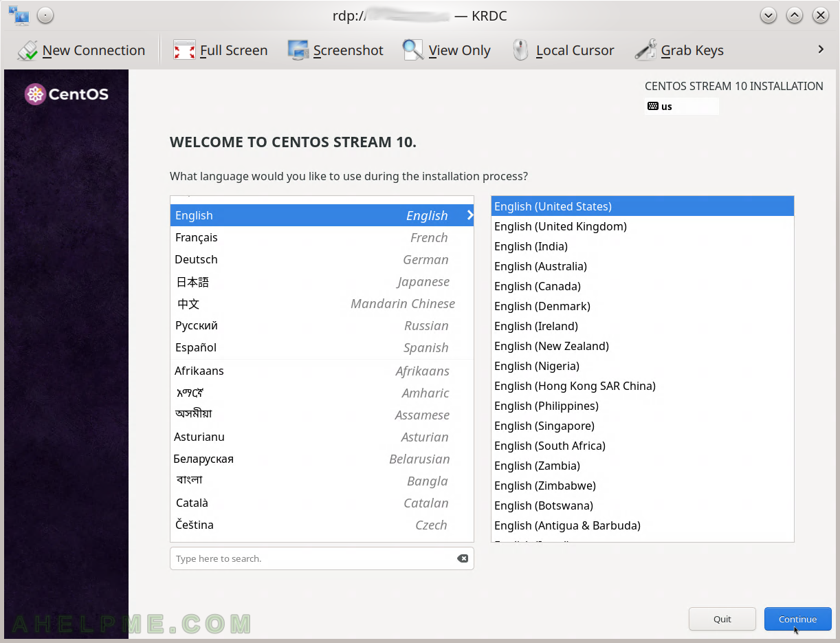Viewport: 840px width, 643px height.
Task: Open the KRDC window menu icon
Action: click(19, 16)
